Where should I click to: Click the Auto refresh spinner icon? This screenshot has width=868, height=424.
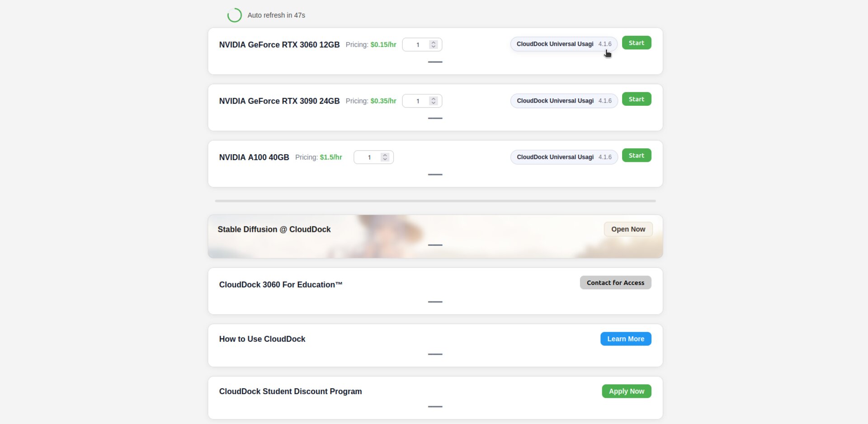click(x=234, y=15)
